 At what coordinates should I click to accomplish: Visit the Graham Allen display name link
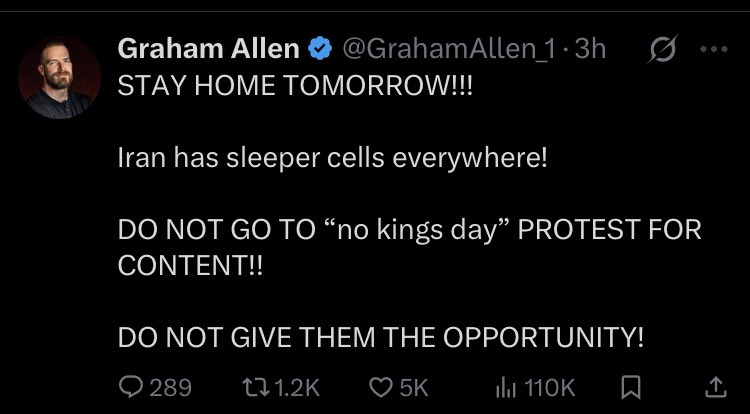(209, 49)
